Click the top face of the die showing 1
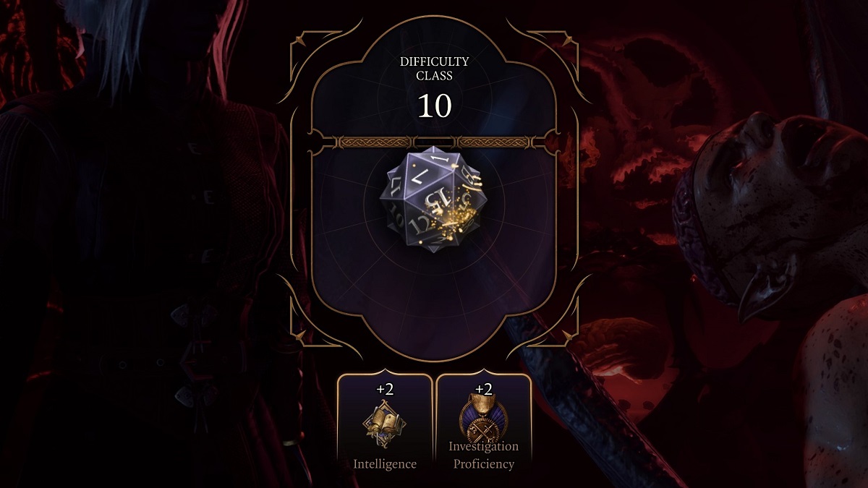The height and width of the screenshot is (488, 868). [x=434, y=157]
